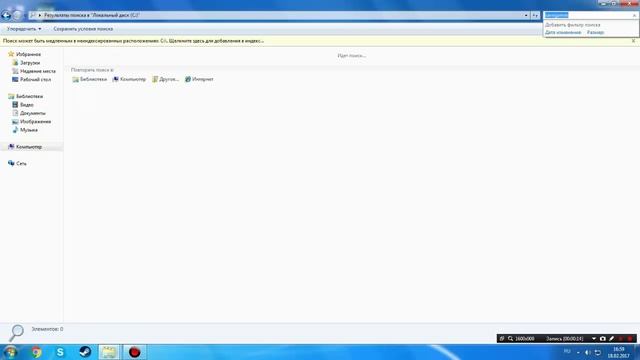Screen dimensions: 640x360
Task: Open Skype from the taskbar
Action: click(x=60, y=352)
